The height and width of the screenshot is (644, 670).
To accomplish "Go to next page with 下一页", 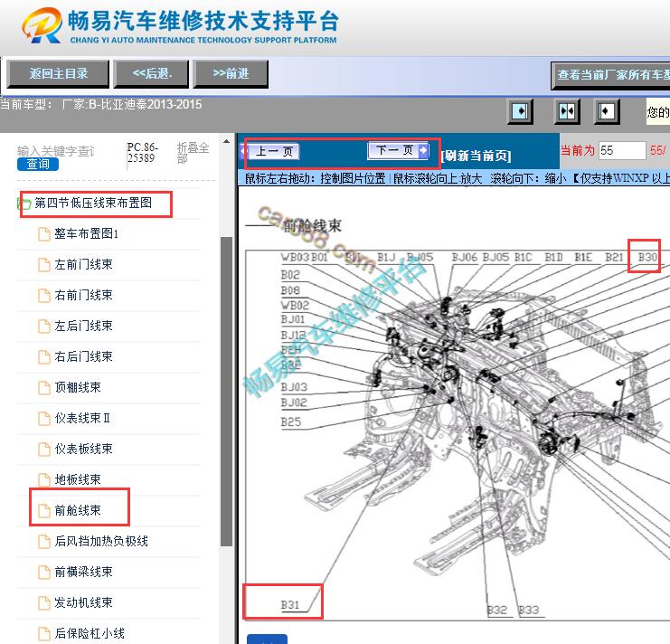I will (398, 150).
